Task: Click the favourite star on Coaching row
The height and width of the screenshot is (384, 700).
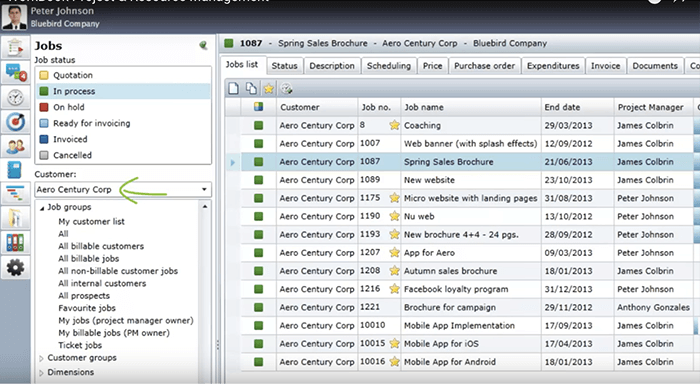Action: click(394, 125)
